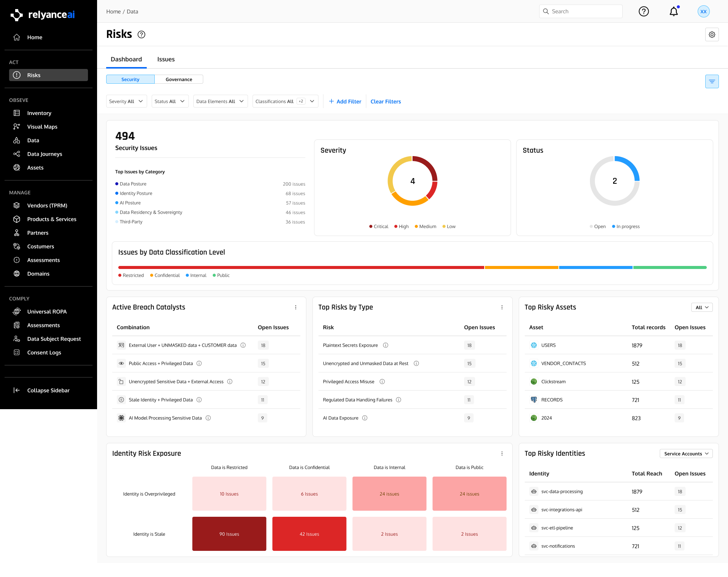Screen dimensions: 728x577
Task: Click the help circle icon in header
Action: click(643, 11)
